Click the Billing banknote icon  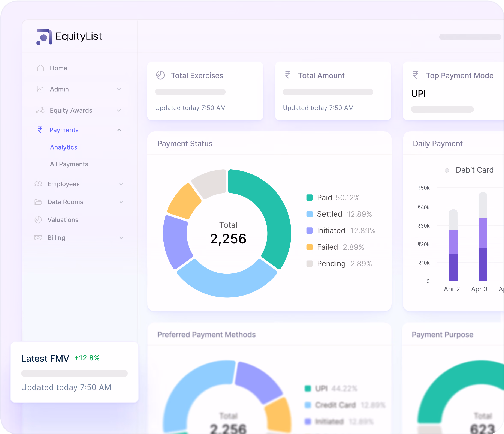click(x=38, y=238)
